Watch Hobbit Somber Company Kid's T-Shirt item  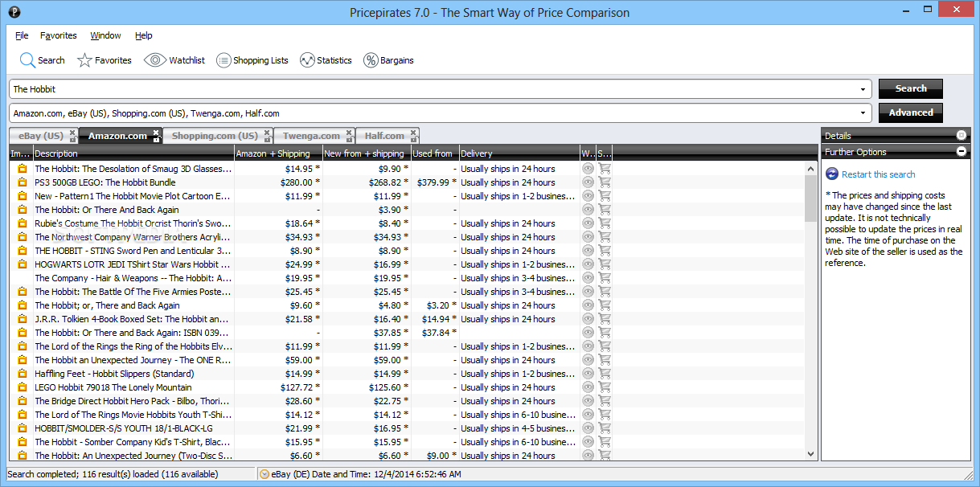click(x=588, y=442)
